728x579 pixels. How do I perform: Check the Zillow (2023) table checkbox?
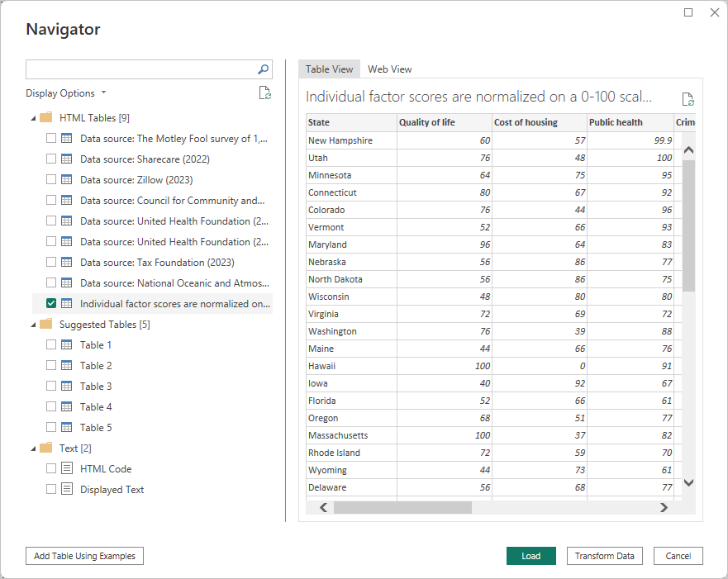coord(51,179)
